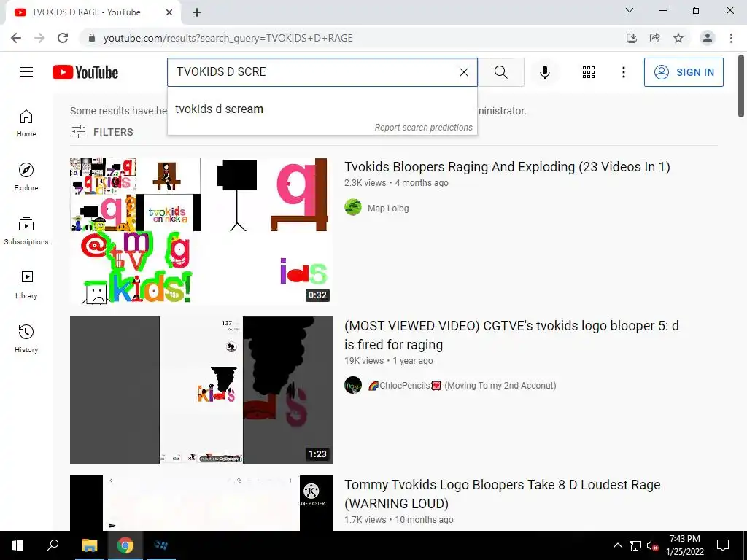Screen dimensions: 747x560
Task: Open the network tray icon
Action: pos(635,545)
